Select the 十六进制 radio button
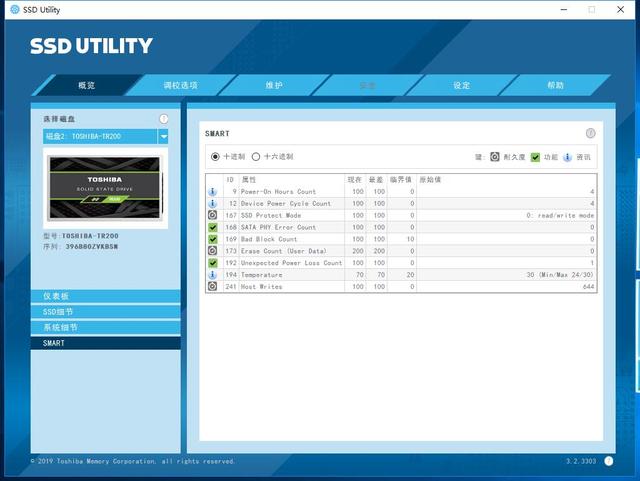The image size is (640, 481). (256, 156)
